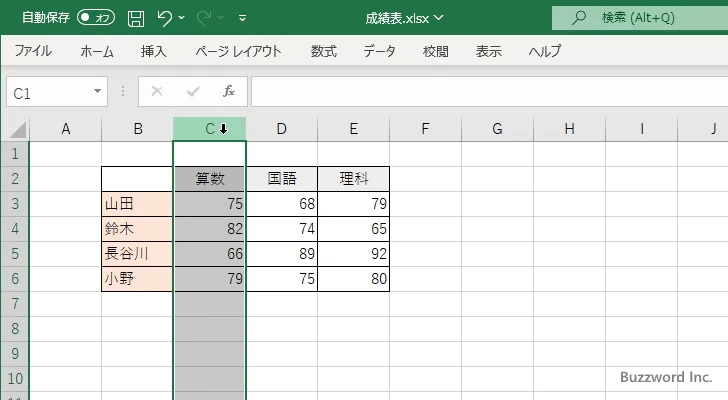The height and width of the screenshot is (400, 728).
Task: Click the Redo arrow icon
Action: pyautogui.click(x=204, y=18)
